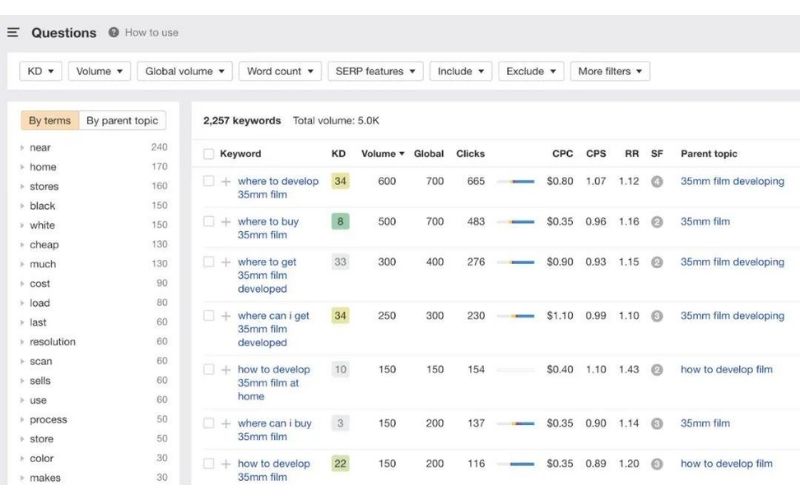The image size is (800, 500).
Task: Filter by the 'process' term
Action: 48,419
